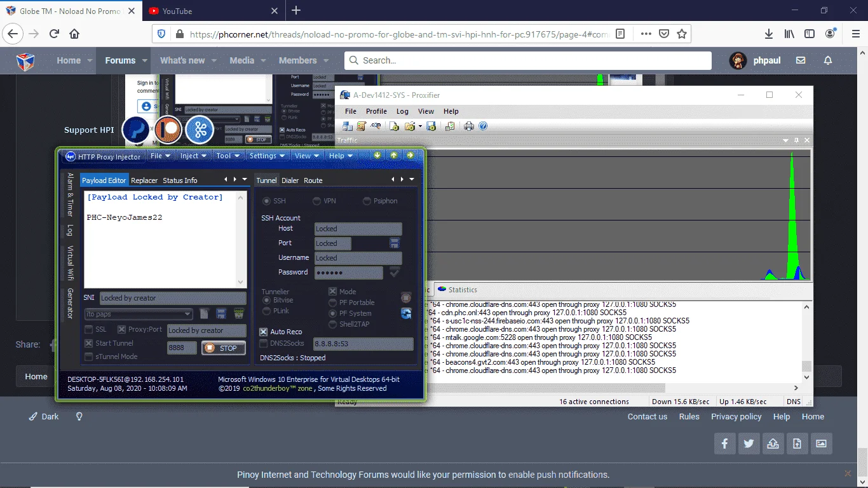The width and height of the screenshot is (868, 488).
Task: Click the save icon next to SSH Port field
Action: tap(395, 243)
